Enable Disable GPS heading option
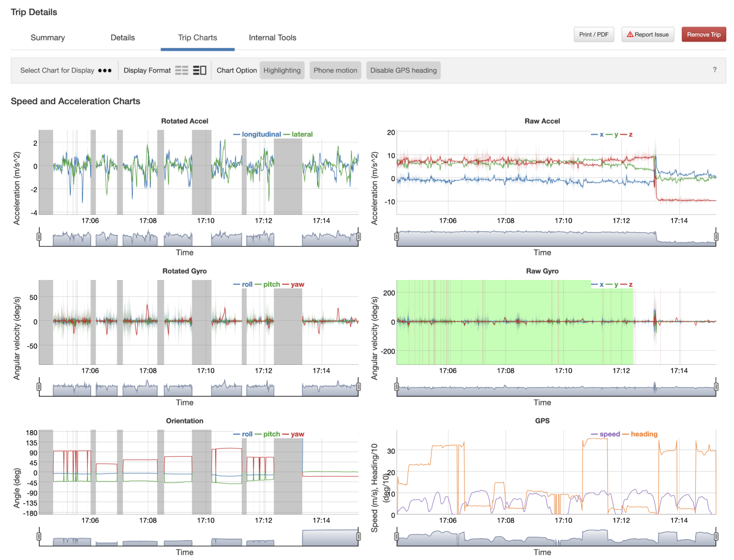734x560 pixels. [x=403, y=70]
